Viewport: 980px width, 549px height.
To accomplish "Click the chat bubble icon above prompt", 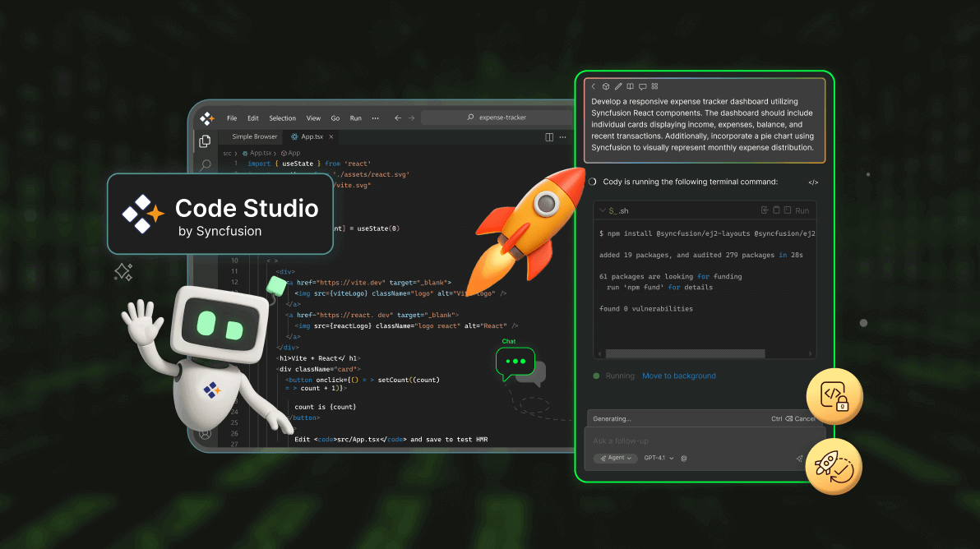I will pos(642,86).
